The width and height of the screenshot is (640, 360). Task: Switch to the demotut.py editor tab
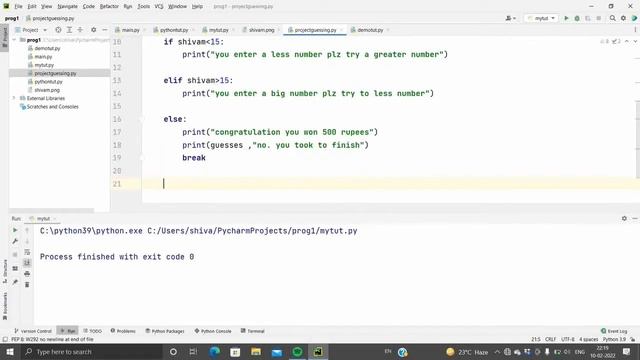[370, 30]
